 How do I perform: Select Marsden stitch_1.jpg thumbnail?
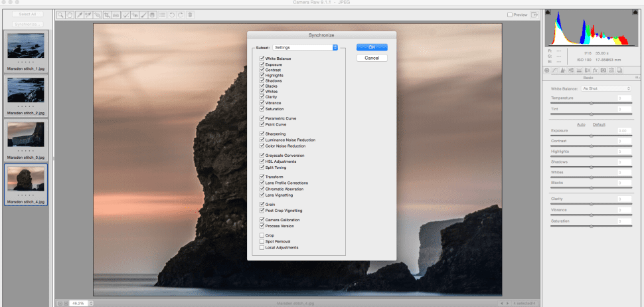pyautogui.click(x=26, y=51)
